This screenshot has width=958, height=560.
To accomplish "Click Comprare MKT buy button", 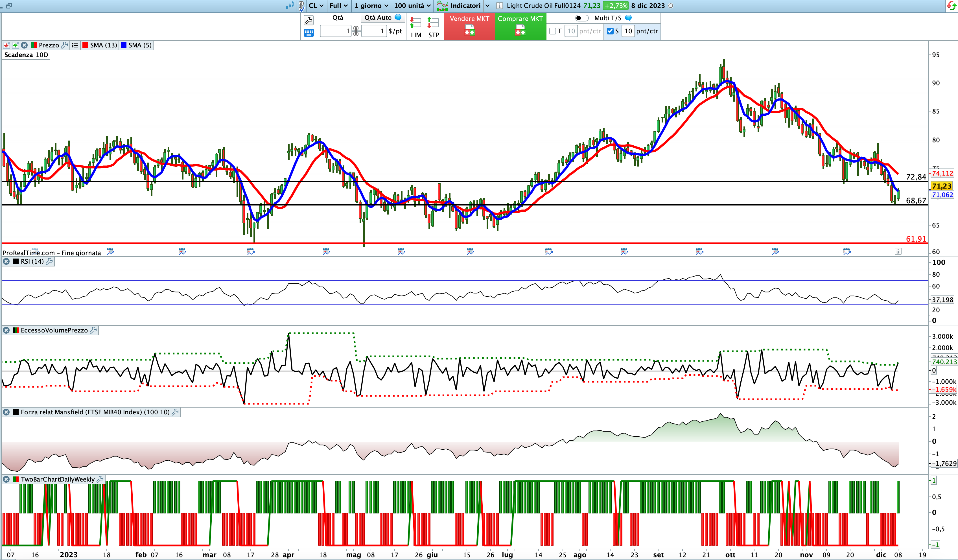I will [520, 26].
